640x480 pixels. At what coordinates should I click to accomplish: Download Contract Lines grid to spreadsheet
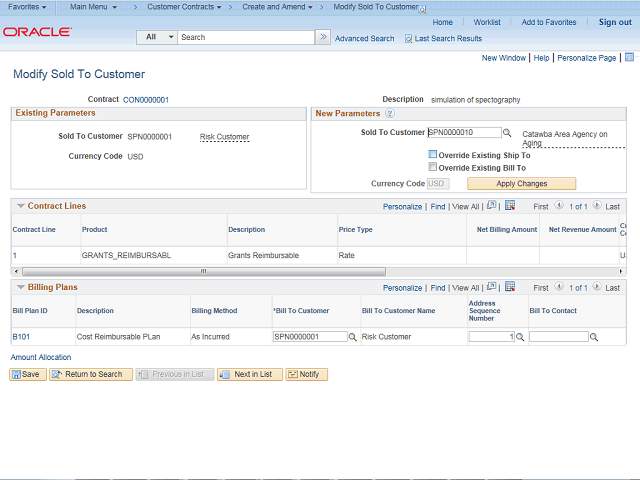click(510, 205)
